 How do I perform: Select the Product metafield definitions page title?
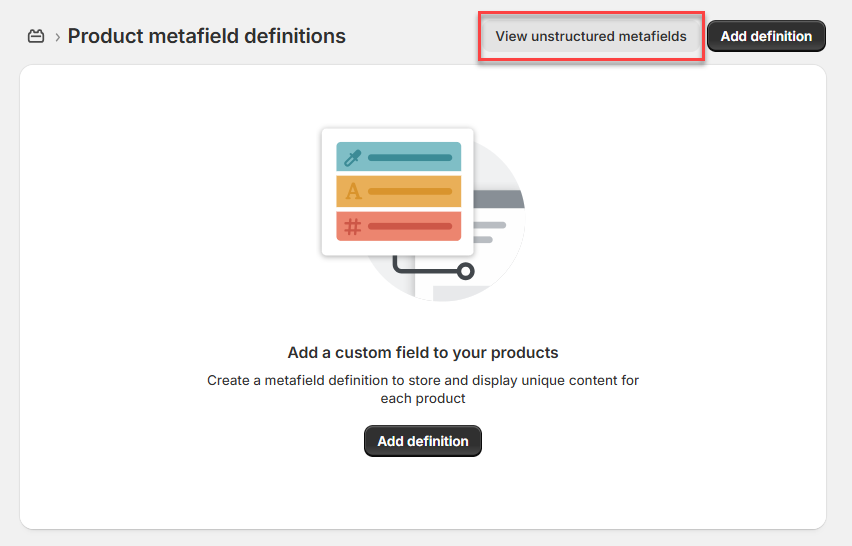206,36
